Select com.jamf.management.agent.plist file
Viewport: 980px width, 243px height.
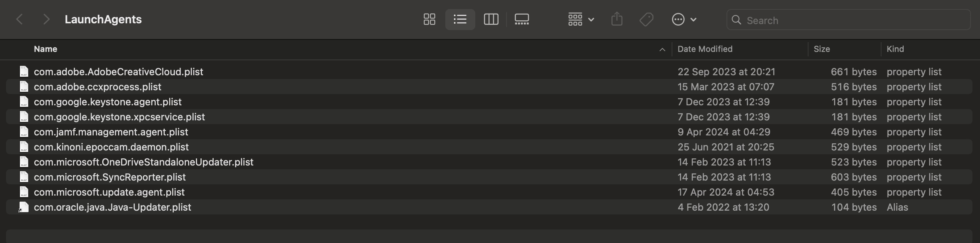pos(111,132)
